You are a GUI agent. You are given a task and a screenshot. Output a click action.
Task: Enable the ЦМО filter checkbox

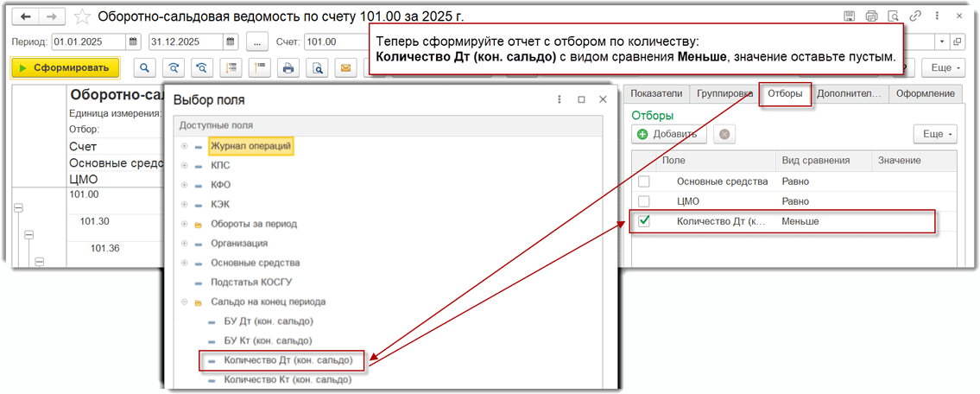pos(643,201)
